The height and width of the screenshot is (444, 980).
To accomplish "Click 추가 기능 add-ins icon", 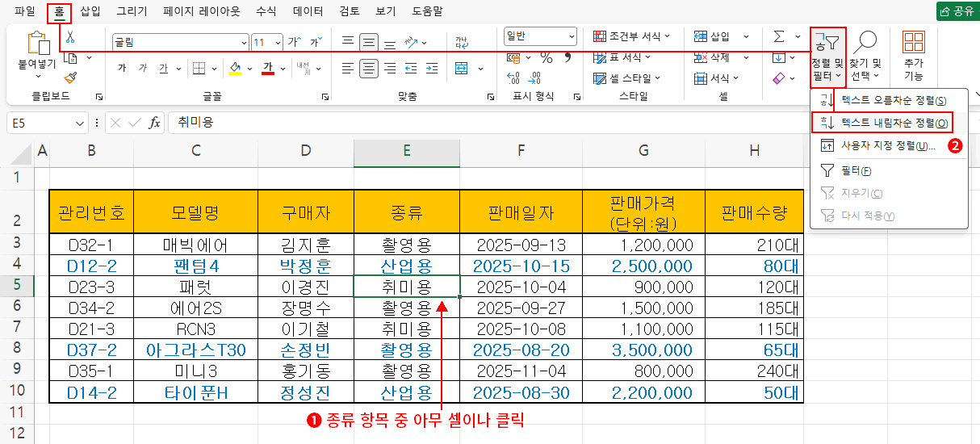I will [x=913, y=57].
